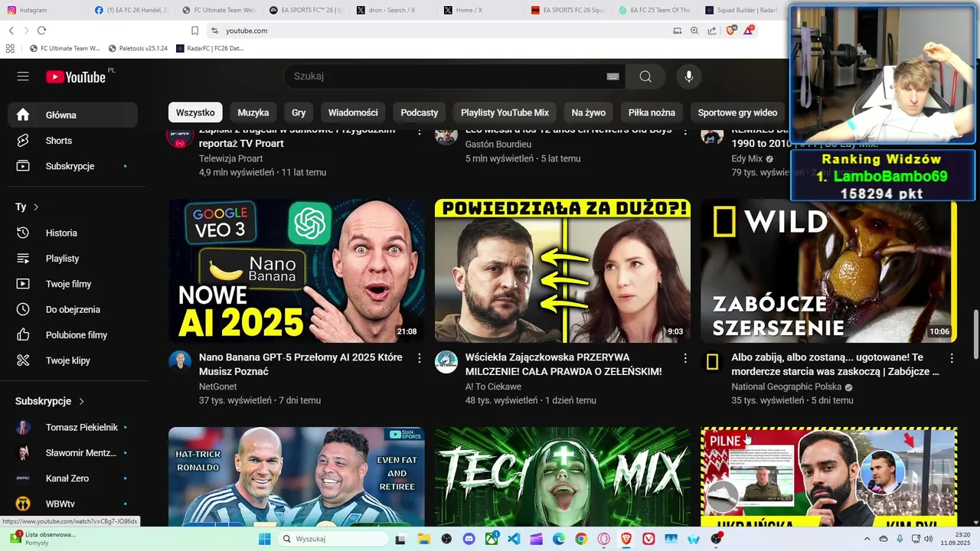The image size is (980, 551).
Task: Go back with browser back arrow
Action: click(x=11, y=31)
